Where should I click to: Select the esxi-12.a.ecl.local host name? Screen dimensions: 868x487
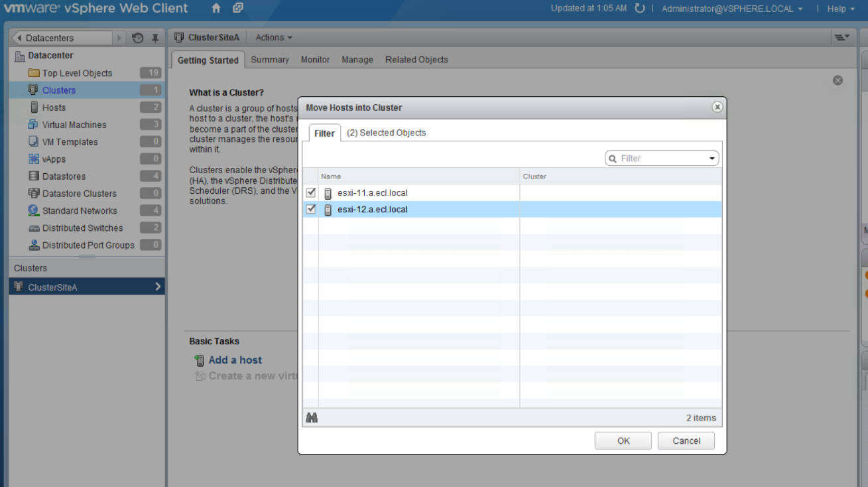tap(373, 210)
